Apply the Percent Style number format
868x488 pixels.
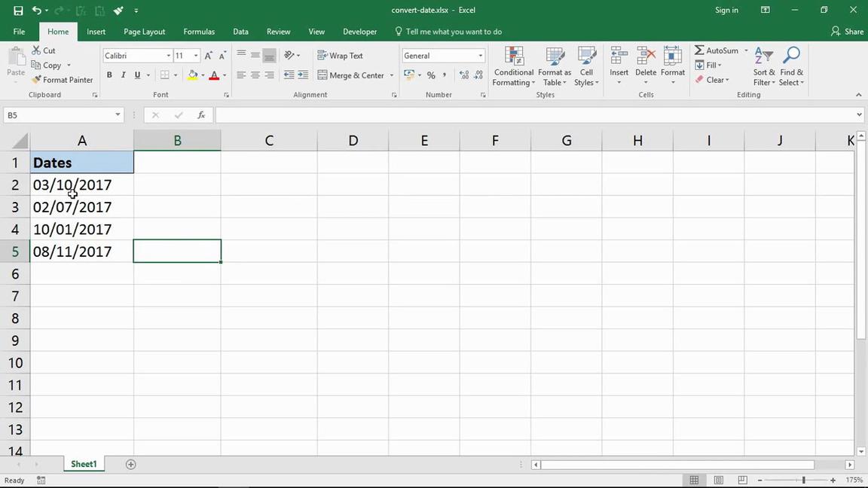[431, 75]
